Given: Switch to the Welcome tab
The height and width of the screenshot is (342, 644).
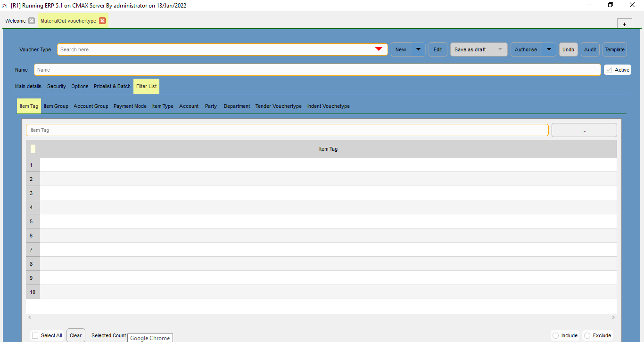Looking at the screenshot, I should pyautogui.click(x=16, y=21).
